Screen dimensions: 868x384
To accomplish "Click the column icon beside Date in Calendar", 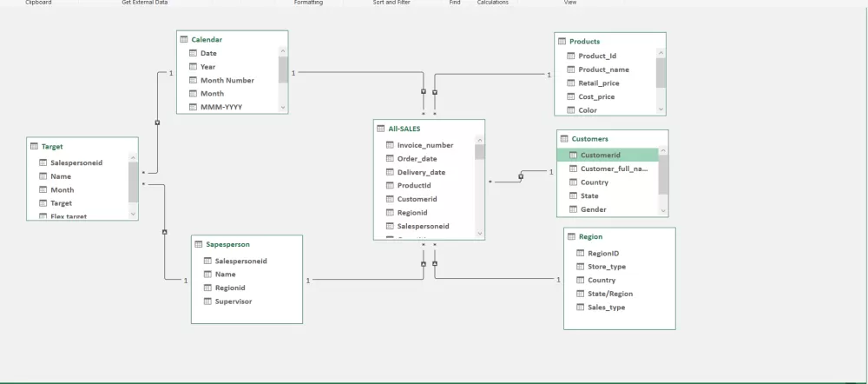I will pos(194,53).
